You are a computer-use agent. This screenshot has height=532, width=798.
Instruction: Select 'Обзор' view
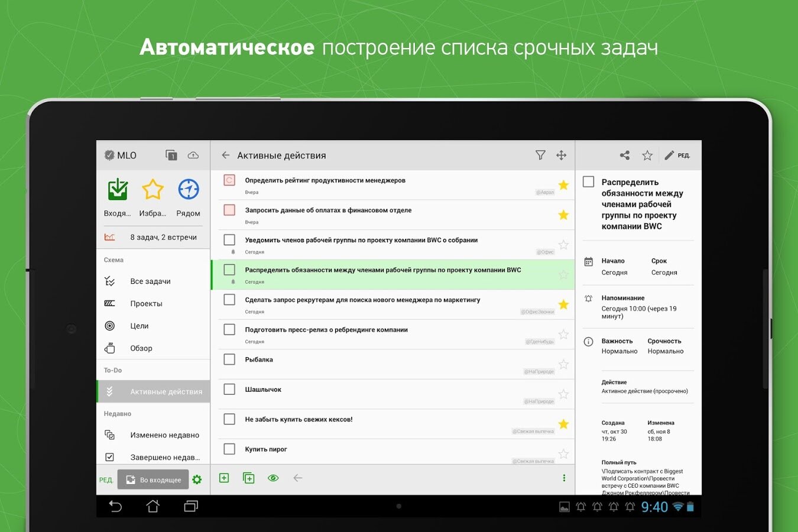[x=153, y=348]
